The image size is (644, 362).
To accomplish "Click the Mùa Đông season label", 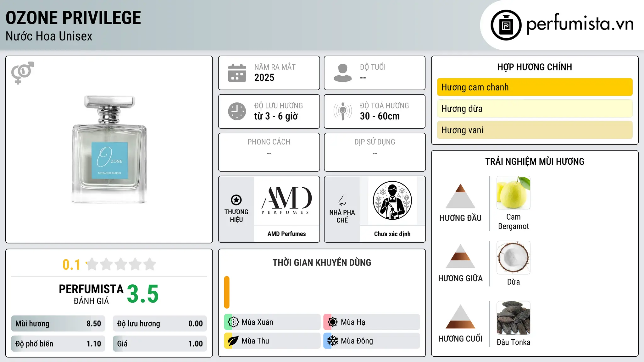I will coord(357,341).
